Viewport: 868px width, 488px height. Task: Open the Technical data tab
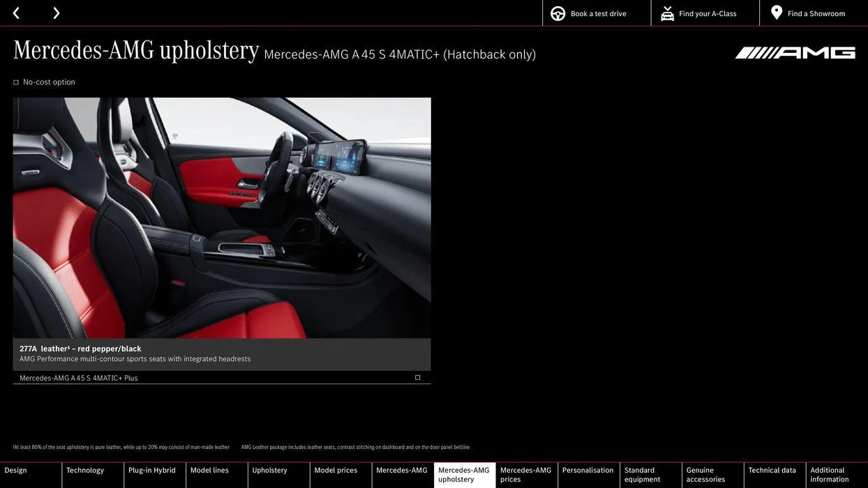pyautogui.click(x=772, y=471)
